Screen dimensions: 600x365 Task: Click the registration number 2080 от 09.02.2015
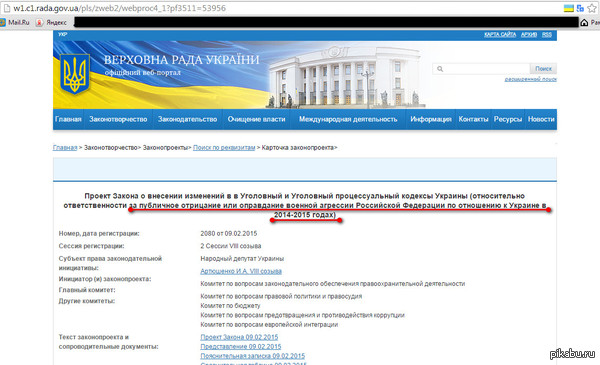pos(229,234)
